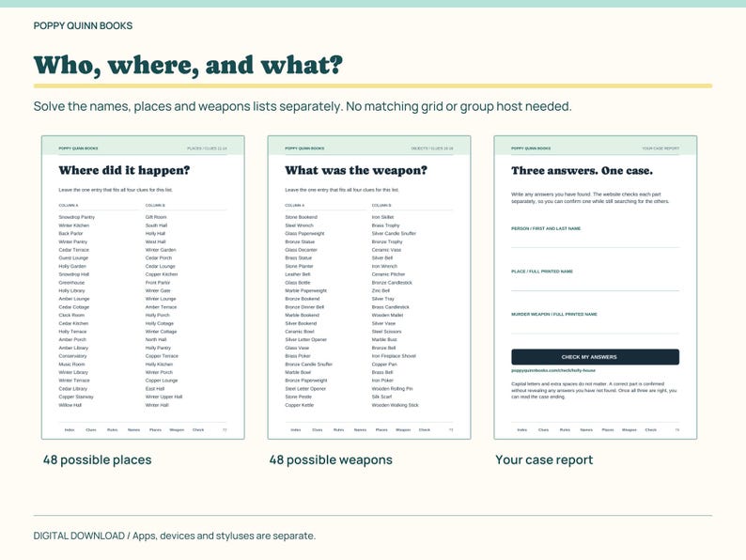Select Rules tab on the places page footer

click(113, 429)
